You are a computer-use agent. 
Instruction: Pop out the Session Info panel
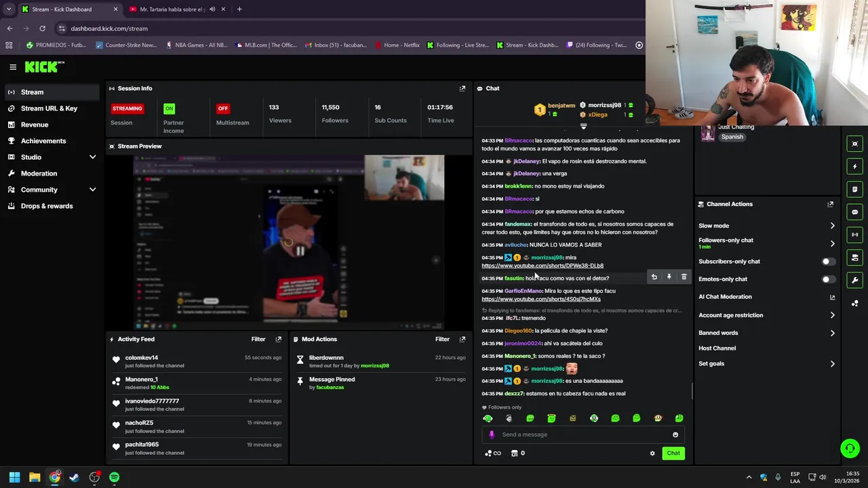[462, 88]
